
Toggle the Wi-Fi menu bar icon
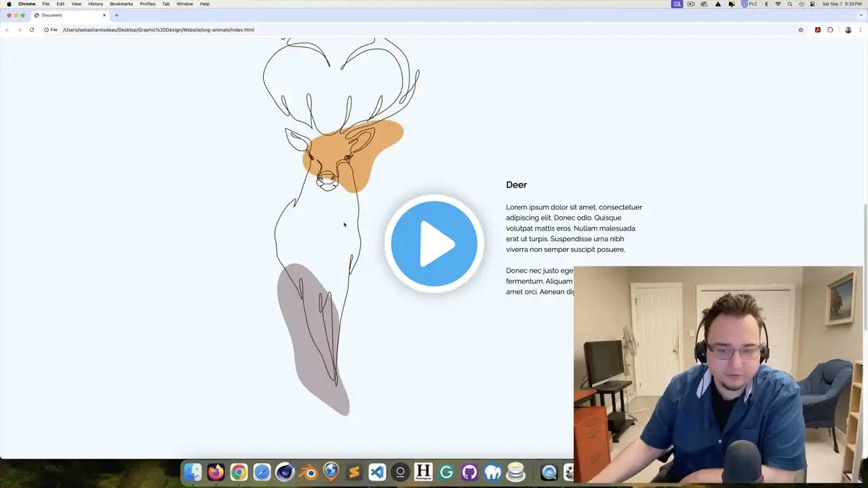(x=778, y=4)
